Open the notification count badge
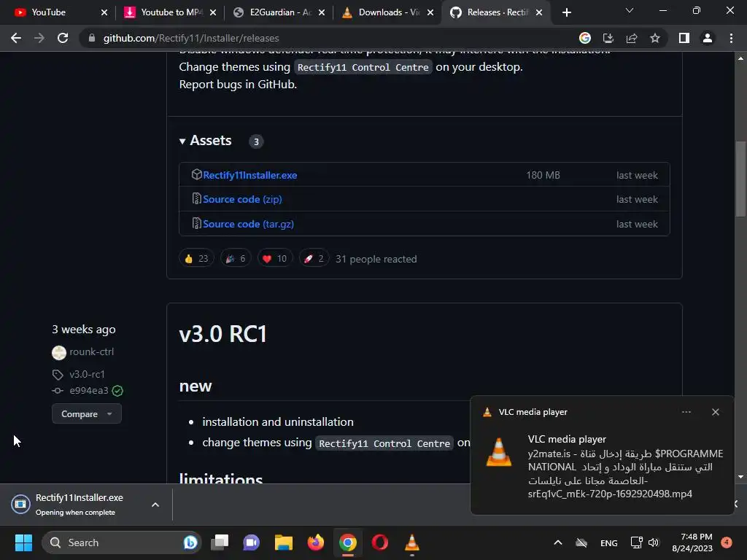This screenshot has height=560, width=747. click(x=727, y=542)
